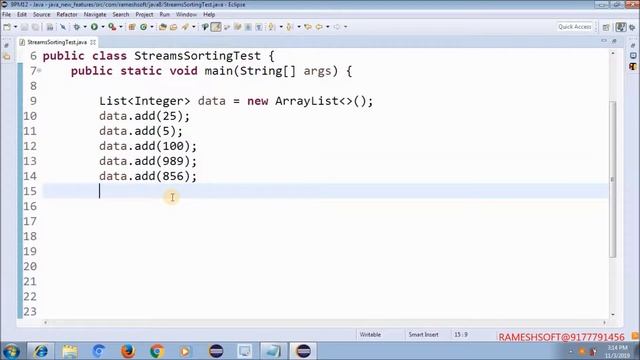This screenshot has width=640, height=360.
Task: Click the Back navigation arrow icon
Action: 319,27
